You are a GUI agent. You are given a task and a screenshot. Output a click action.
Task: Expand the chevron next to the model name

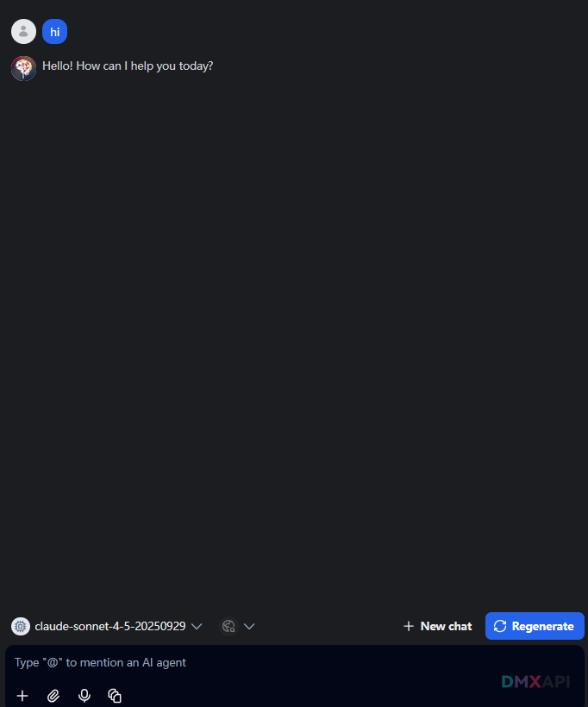pos(197,626)
